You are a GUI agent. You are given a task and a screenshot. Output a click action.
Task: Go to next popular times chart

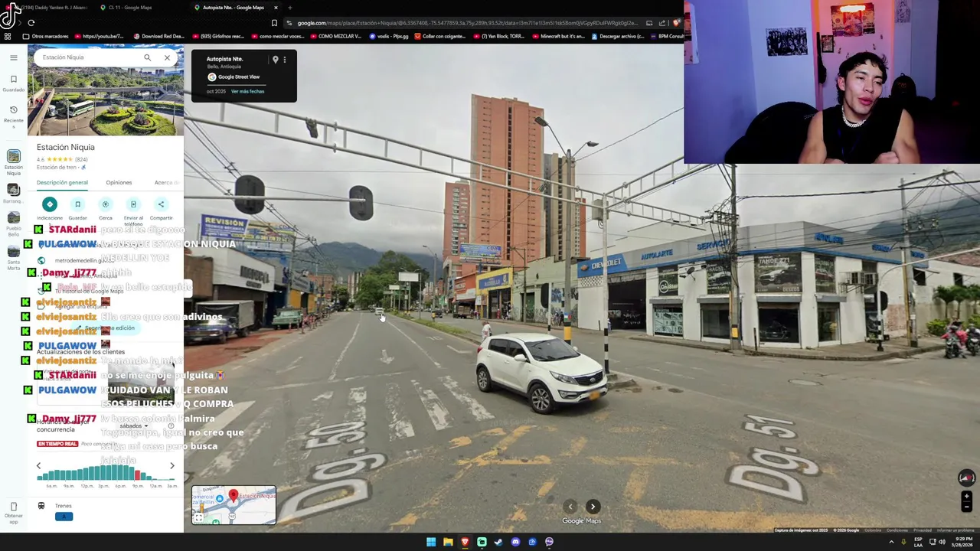click(x=171, y=465)
